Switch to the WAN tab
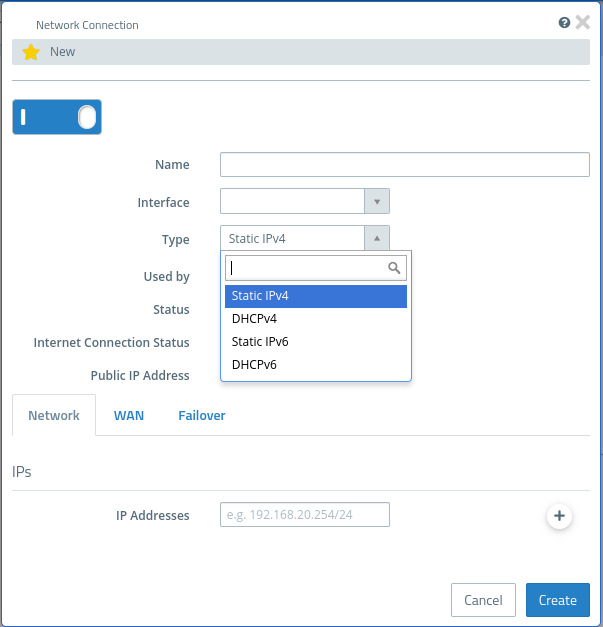603x627 pixels. (x=129, y=415)
